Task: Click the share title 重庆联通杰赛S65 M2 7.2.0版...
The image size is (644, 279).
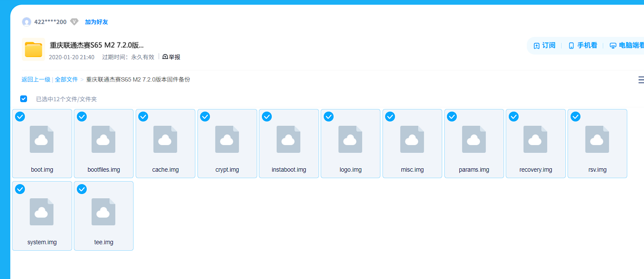Action: tap(97, 45)
